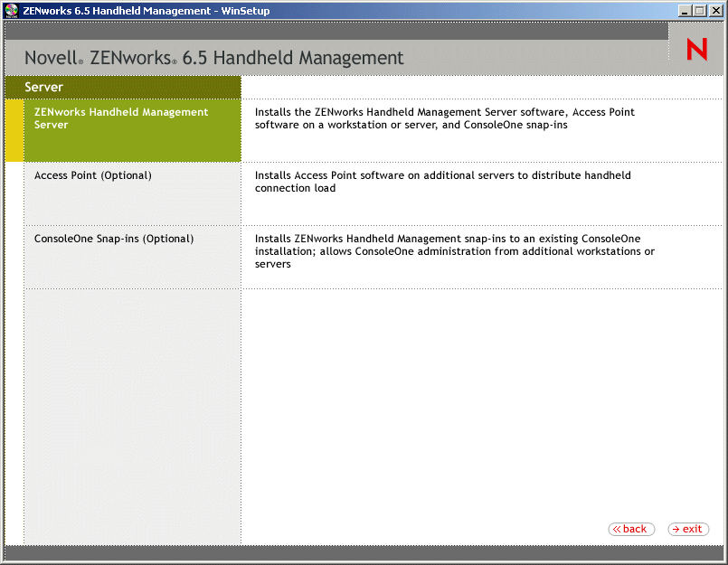Minimize the WinSetup window
The height and width of the screenshot is (565, 728).
pos(685,10)
